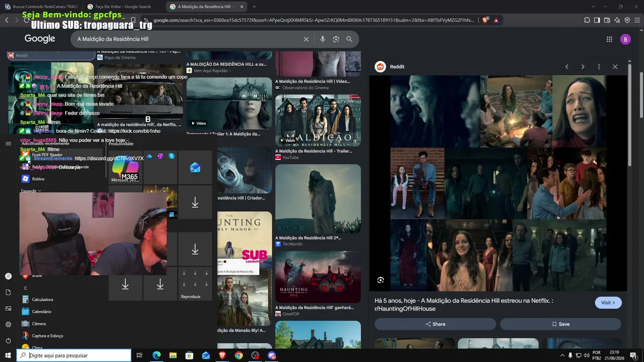Open Settings gear in the Start menu

8,324
